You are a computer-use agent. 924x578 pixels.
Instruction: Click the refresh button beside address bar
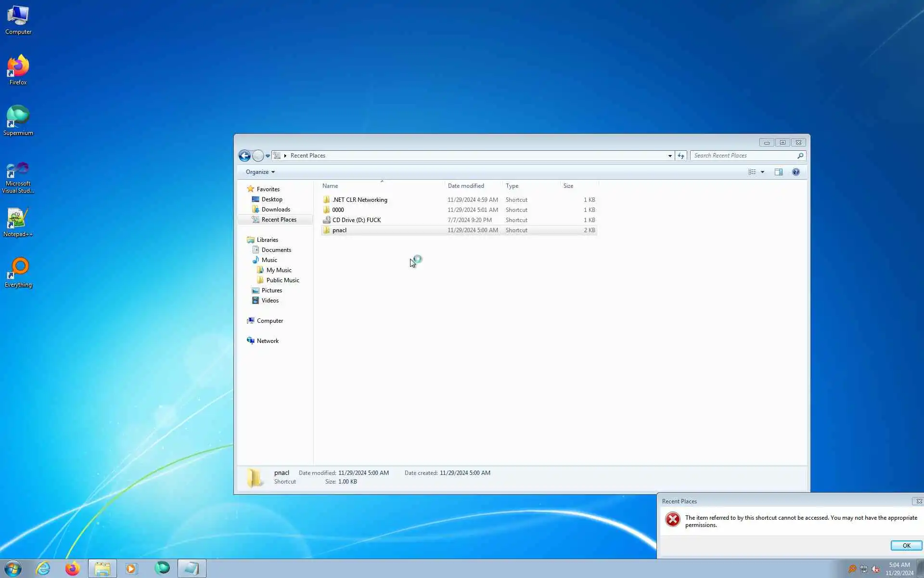[x=680, y=156]
